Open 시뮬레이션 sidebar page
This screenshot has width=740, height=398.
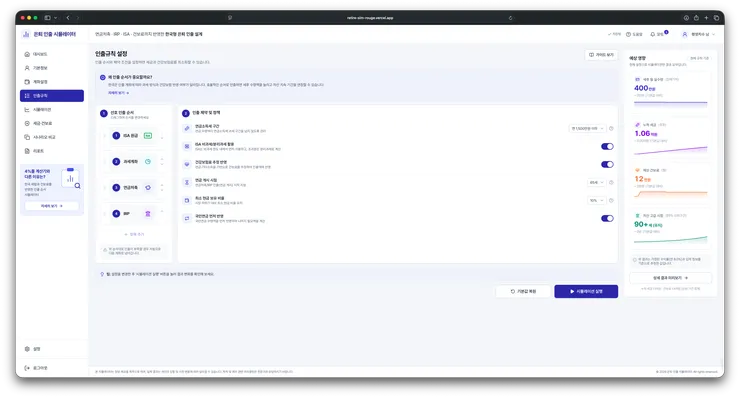[52, 110]
